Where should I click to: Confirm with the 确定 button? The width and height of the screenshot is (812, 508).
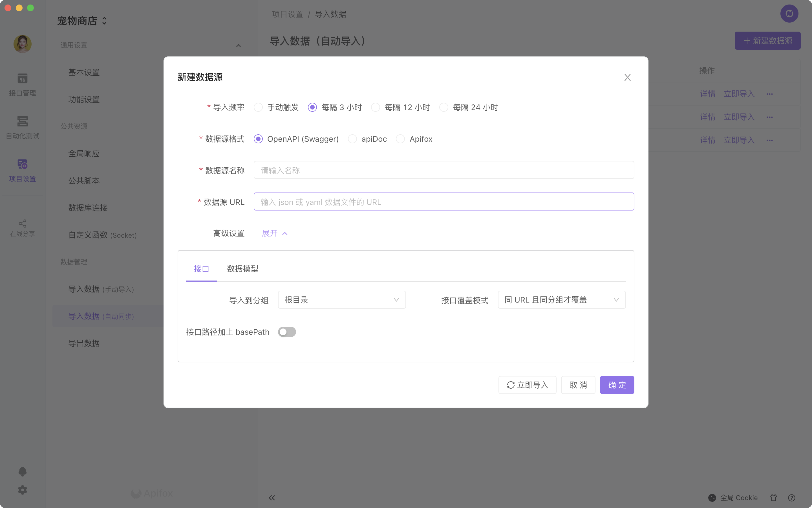[x=617, y=385]
